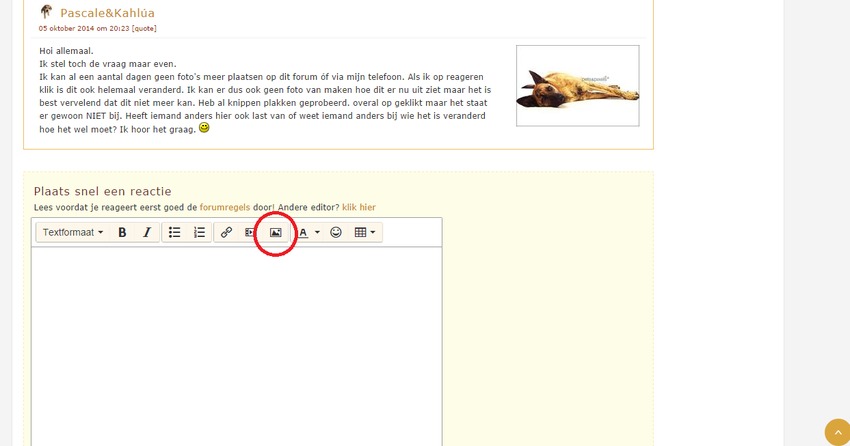This screenshot has height=446, width=850.
Task: Insert a numbered list
Action: (x=199, y=232)
